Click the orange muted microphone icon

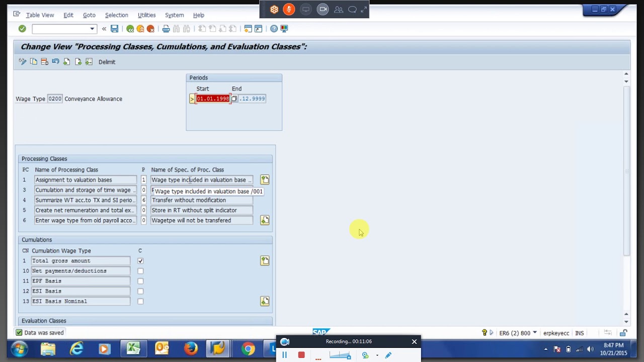tap(289, 9)
